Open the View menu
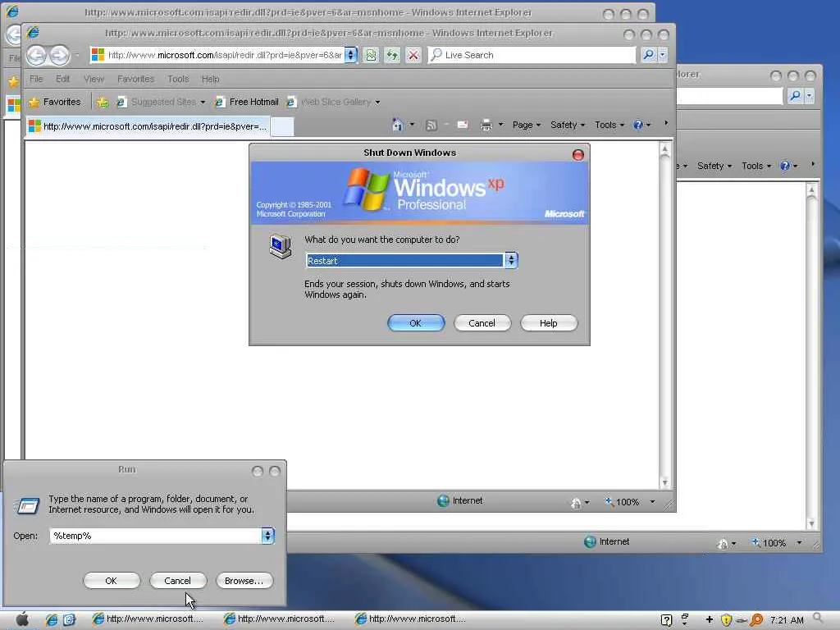This screenshot has width=840, height=630. [x=94, y=79]
